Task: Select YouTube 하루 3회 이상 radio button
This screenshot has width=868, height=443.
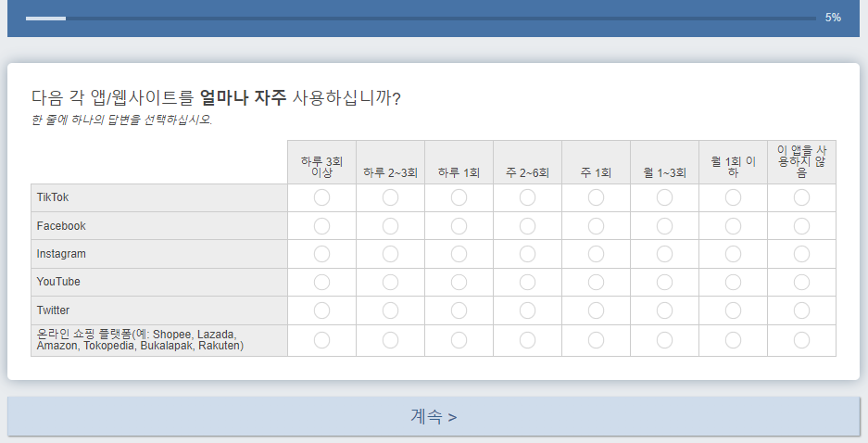Action: click(x=321, y=283)
